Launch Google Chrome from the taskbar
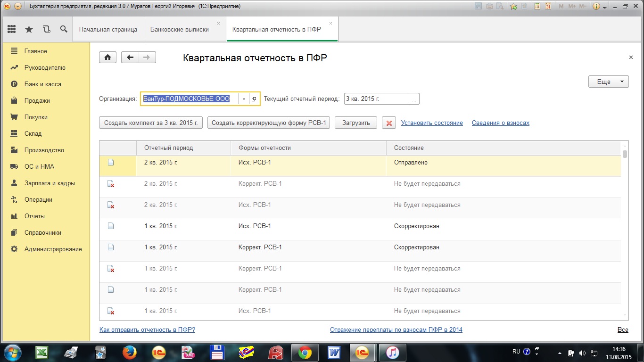This screenshot has height=362, width=644. point(305,352)
